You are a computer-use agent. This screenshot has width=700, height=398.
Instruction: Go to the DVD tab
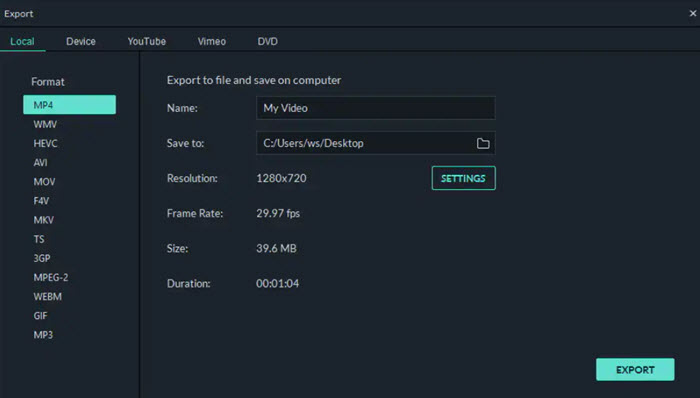pyautogui.click(x=267, y=41)
